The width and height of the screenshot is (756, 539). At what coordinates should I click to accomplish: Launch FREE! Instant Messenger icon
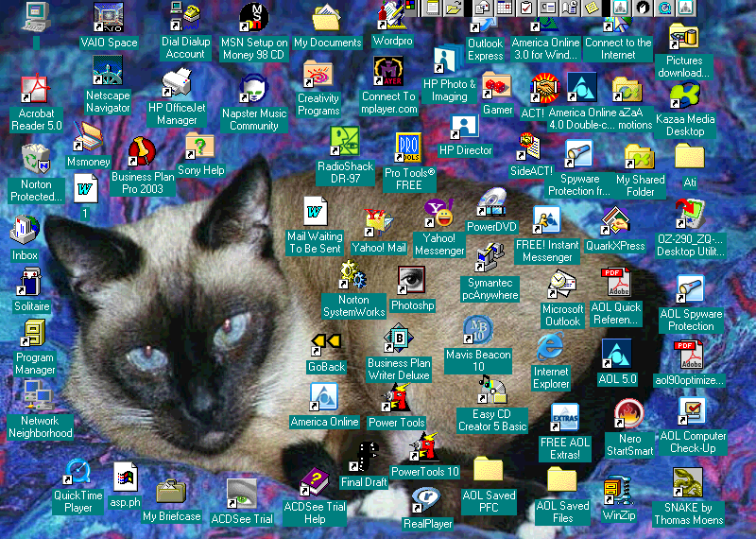547,219
